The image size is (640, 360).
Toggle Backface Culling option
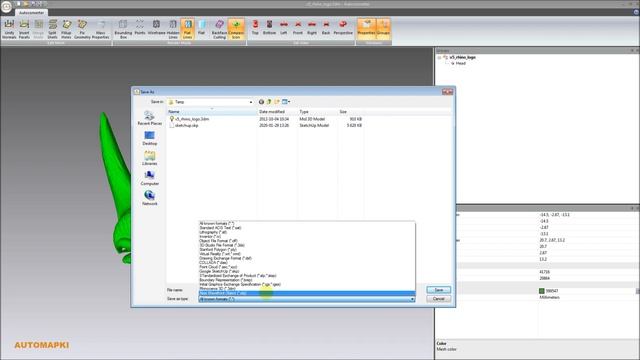[219, 29]
